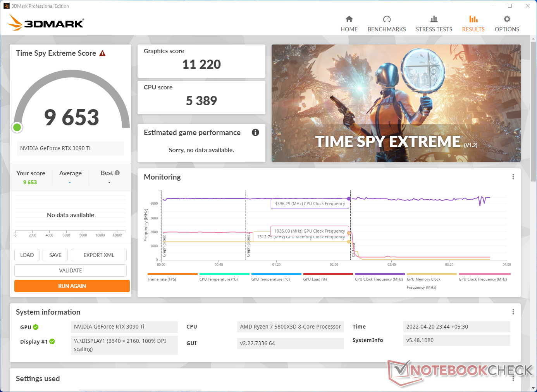Click the Time value 2022-04-20 23:44
The width and height of the screenshot is (537, 392).
coord(456,327)
